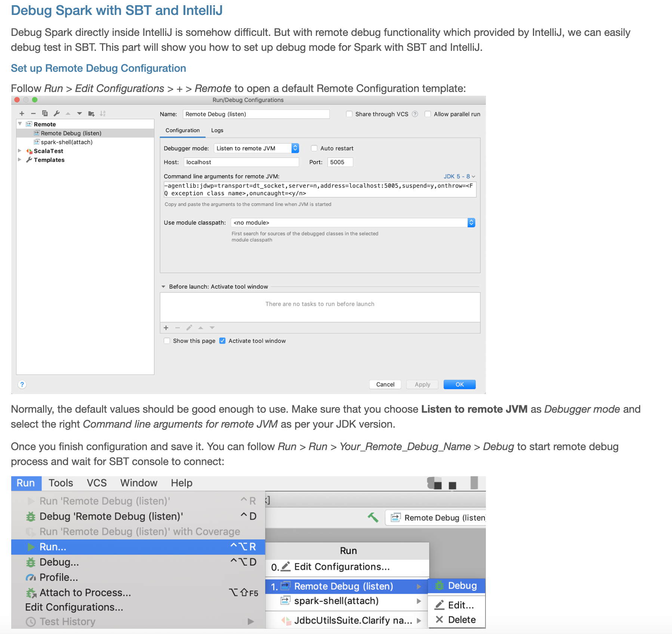This screenshot has width=672, height=634.
Task: Choose Edit Configurations... in the Run popup
Action: point(347,567)
